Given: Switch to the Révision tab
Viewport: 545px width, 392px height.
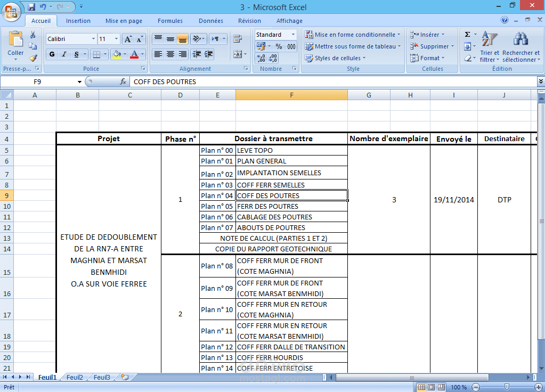Looking at the screenshot, I should pos(249,21).
